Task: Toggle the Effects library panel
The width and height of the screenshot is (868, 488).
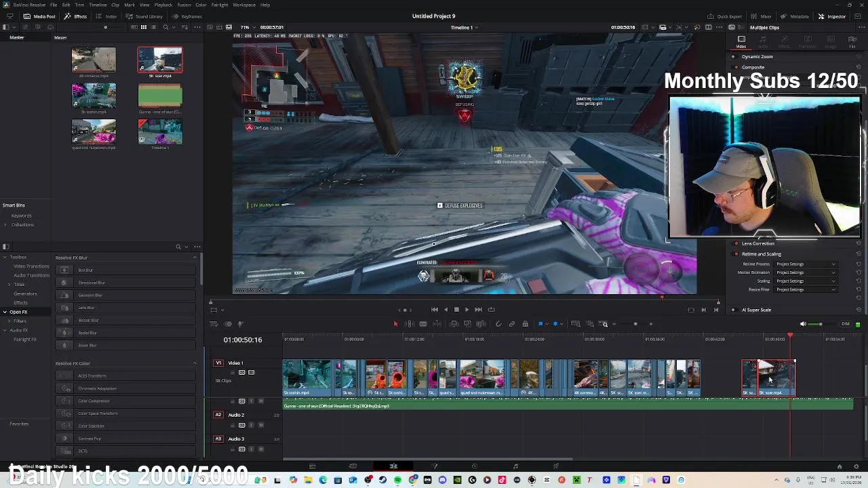Action: click(x=76, y=16)
